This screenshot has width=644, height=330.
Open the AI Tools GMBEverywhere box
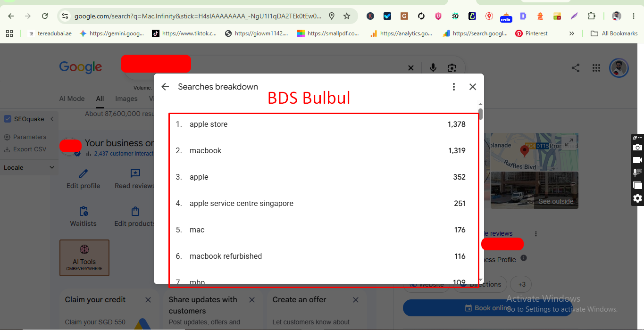[x=84, y=258]
